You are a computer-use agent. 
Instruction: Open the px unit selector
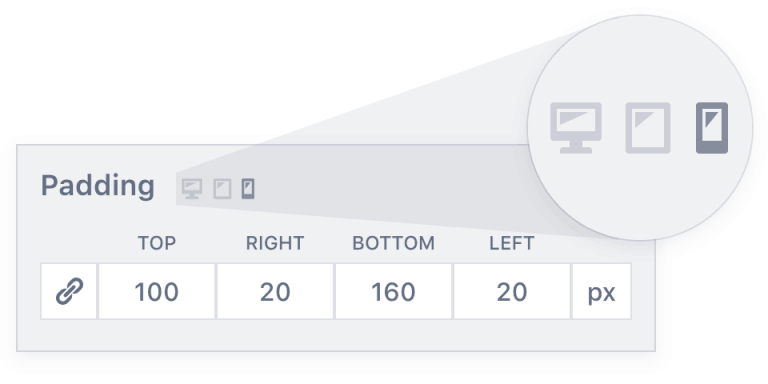tap(601, 291)
